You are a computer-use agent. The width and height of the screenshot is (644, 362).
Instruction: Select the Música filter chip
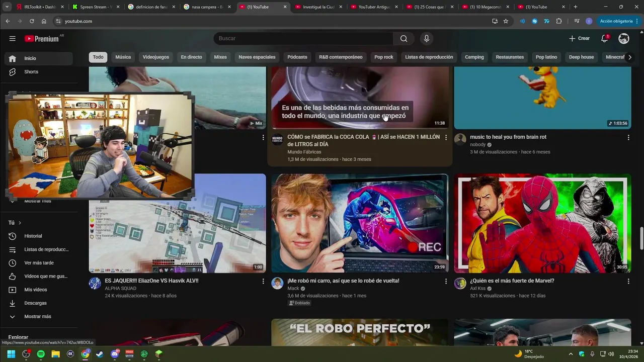(123, 57)
